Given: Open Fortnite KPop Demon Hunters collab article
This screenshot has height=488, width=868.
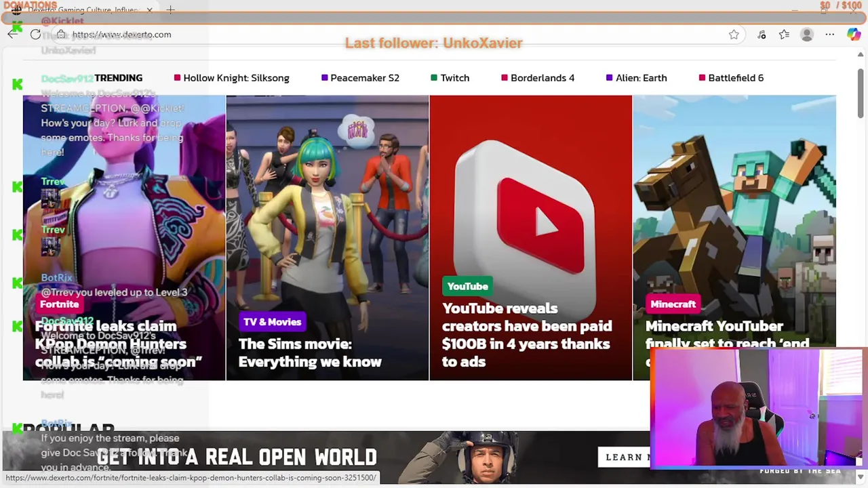Looking at the screenshot, I should click(118, 344).
